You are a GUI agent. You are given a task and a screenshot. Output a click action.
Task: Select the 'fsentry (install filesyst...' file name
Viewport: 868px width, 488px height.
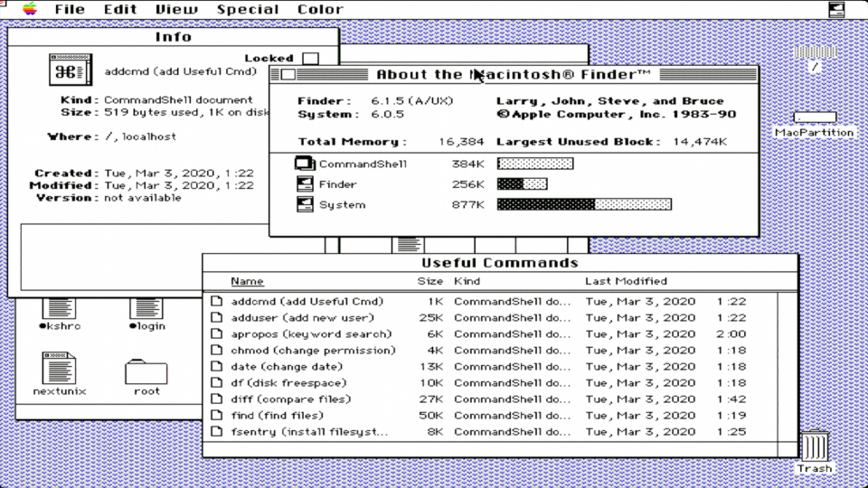(309, 432)
